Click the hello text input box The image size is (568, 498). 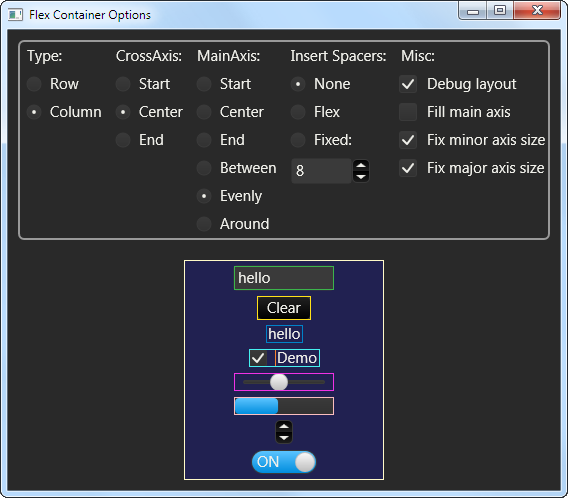(x=284, y=278)
